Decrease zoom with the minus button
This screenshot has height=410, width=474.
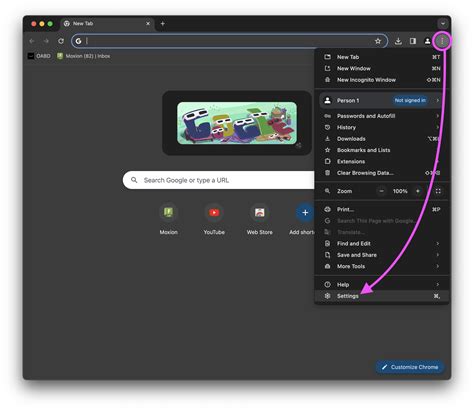(x=382, y=191)
